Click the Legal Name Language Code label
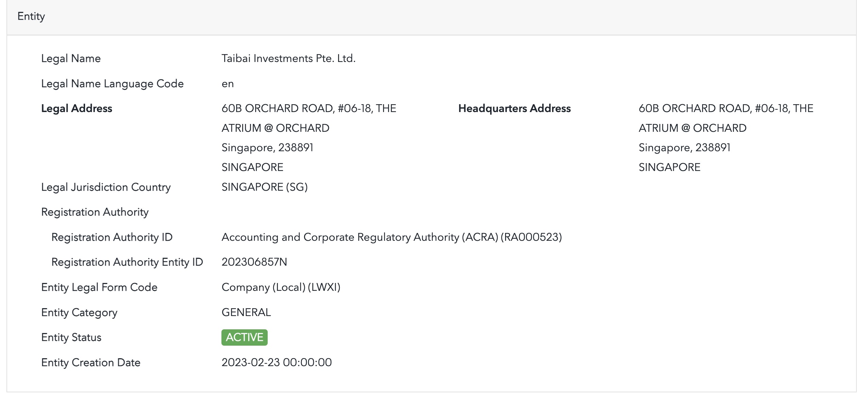 [112, 84]
